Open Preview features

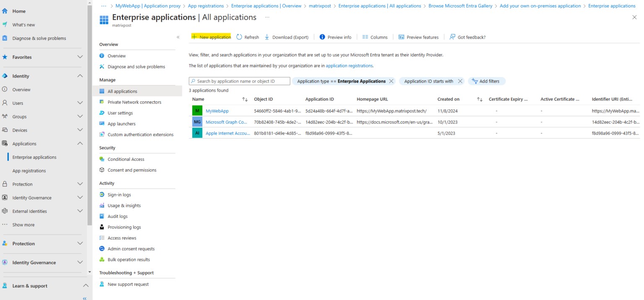(x=418, y=37)
